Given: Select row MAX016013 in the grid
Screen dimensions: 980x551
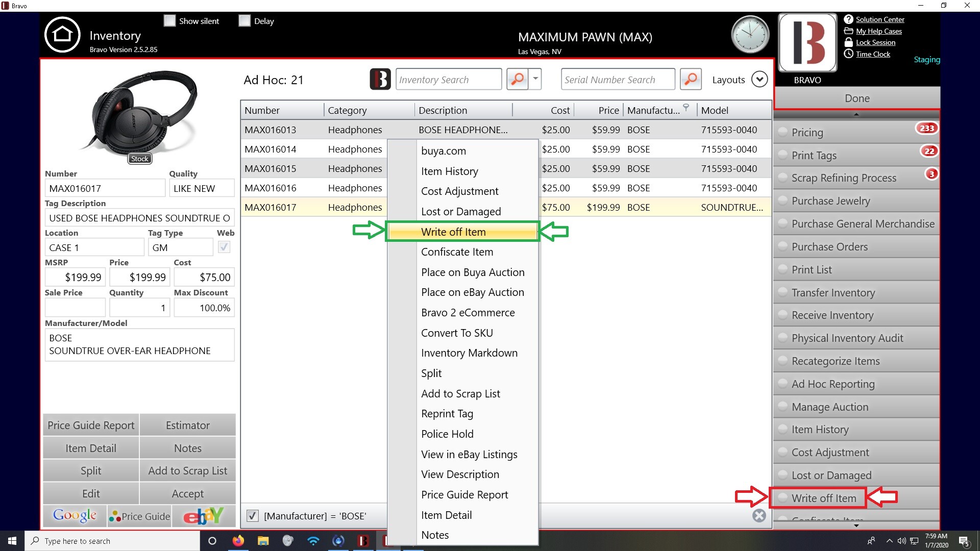Looking at the screenshot, I should 505,130.
